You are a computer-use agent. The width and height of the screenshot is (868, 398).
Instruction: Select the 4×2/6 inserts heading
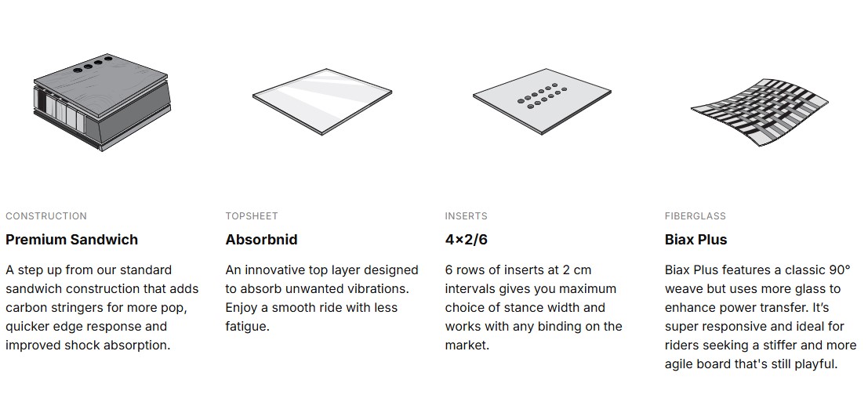(466, 240)
